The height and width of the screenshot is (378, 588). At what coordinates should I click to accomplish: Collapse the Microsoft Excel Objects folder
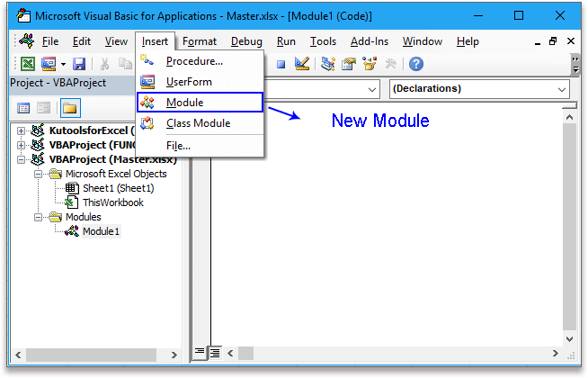point(39,174)
